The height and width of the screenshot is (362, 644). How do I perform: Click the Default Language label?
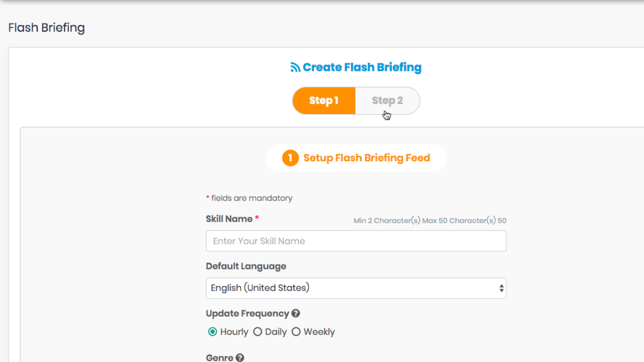click(x=246, y=266)
